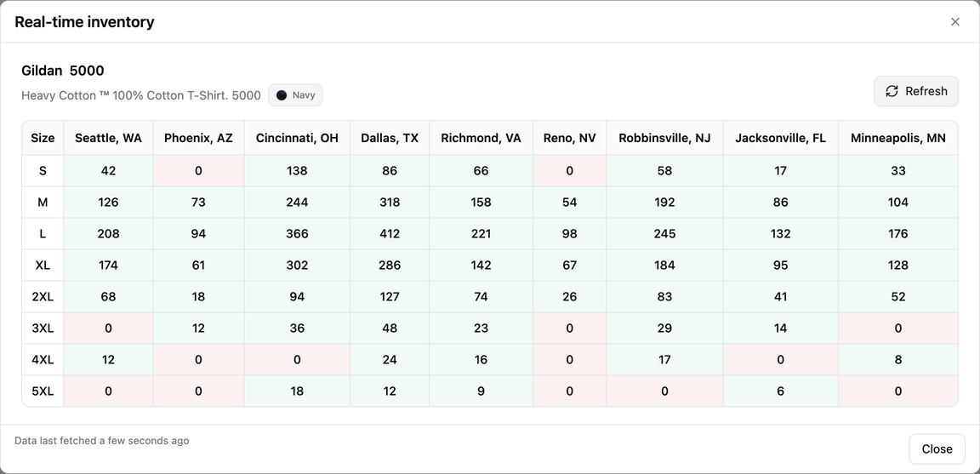Select the Robbinsville, NJ column header
980x474 pixels.
664,138
